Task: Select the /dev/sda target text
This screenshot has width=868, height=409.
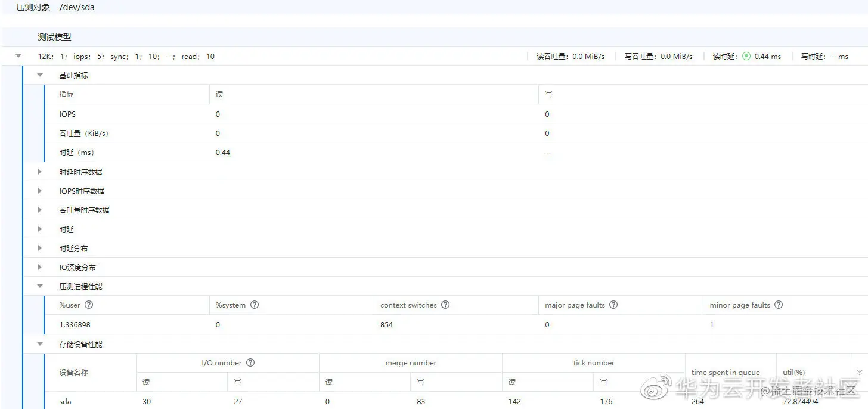Action: (77, 7)
